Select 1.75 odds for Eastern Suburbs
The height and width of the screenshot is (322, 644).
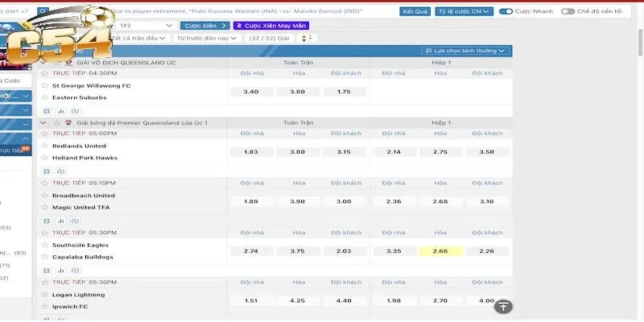point(345,91)
